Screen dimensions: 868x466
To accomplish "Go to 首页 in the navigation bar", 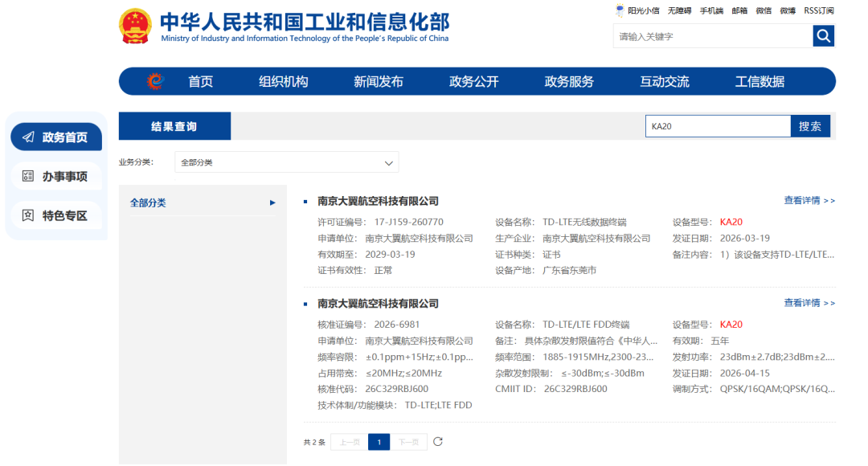I will click(x=200, y=81).
